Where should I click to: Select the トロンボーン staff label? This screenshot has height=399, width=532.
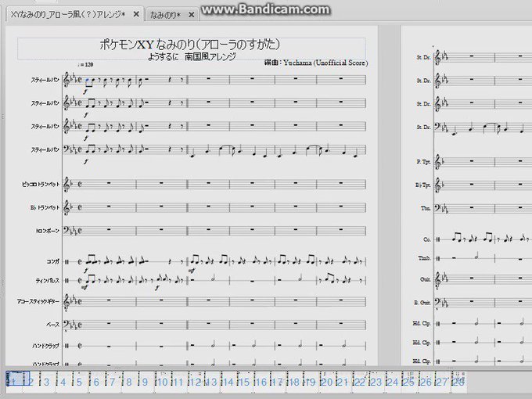[48, 231]
